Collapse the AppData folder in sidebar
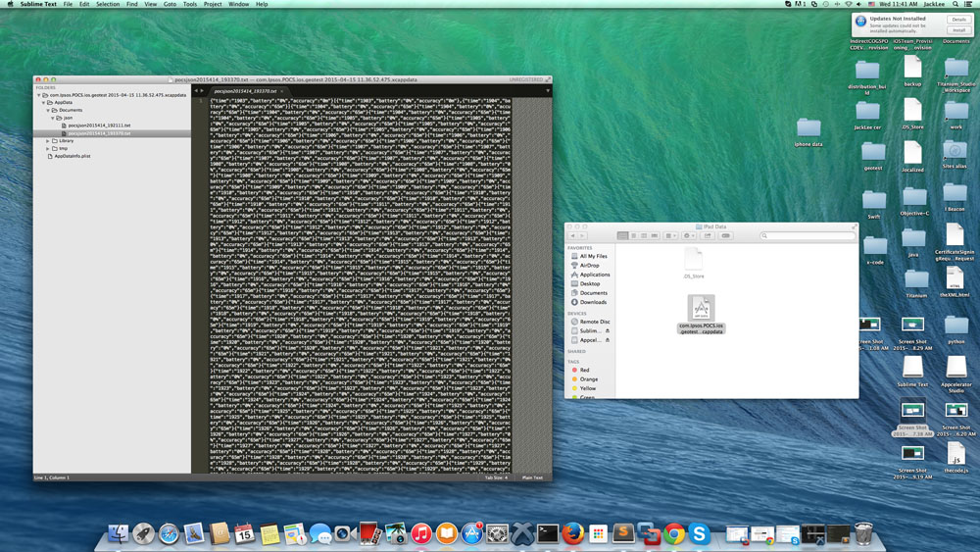This screenshot has width=980, height=552. pyautogui.click(x=44, y=103)
